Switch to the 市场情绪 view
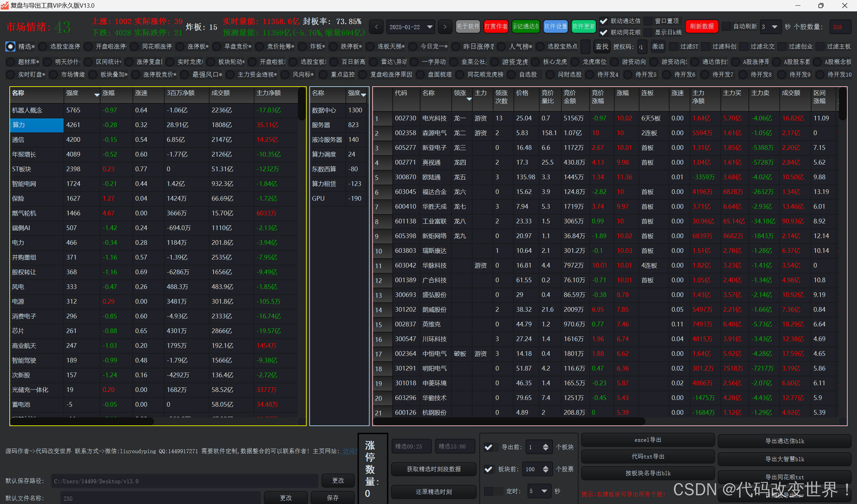 click(53, 74)
